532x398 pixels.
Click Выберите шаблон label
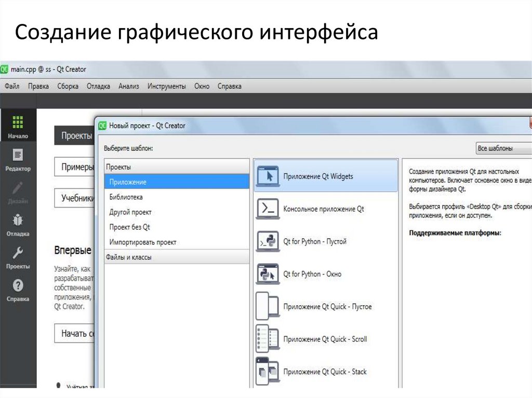[128, 148]
